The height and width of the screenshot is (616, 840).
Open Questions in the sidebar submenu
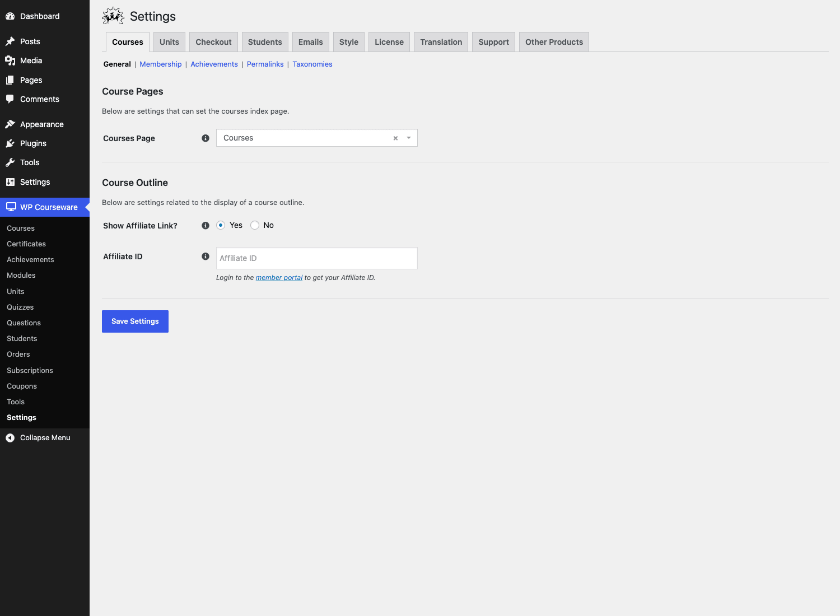pos(24,323)
